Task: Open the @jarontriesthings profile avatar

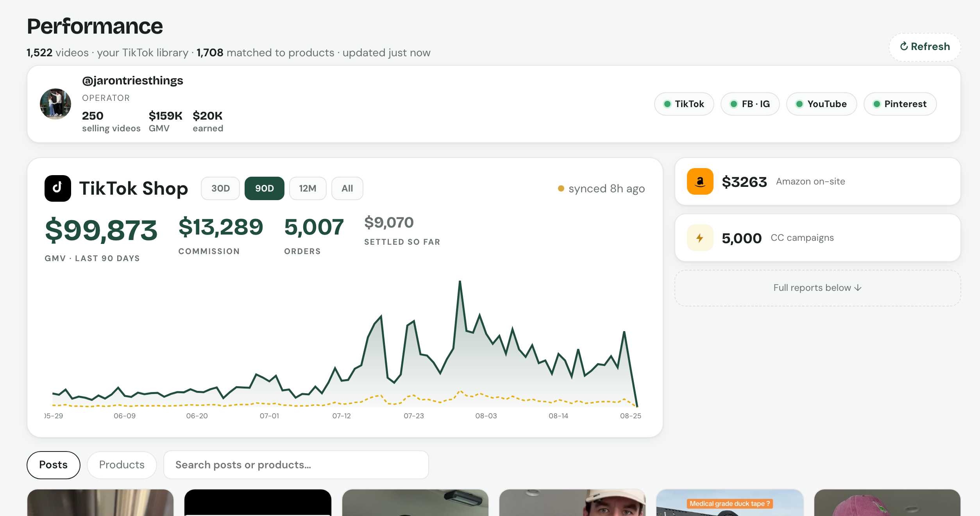Action: tap(55, 104)
